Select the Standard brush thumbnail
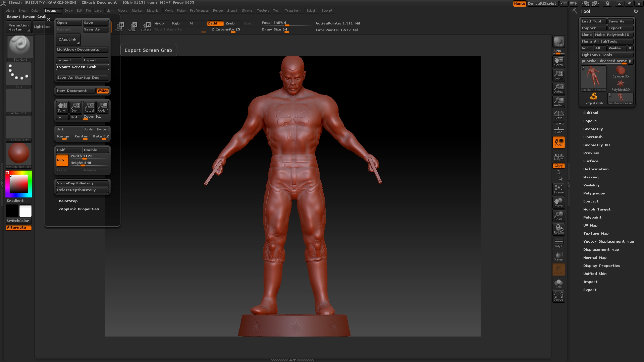The image size is (644, 362). point(20,48)
